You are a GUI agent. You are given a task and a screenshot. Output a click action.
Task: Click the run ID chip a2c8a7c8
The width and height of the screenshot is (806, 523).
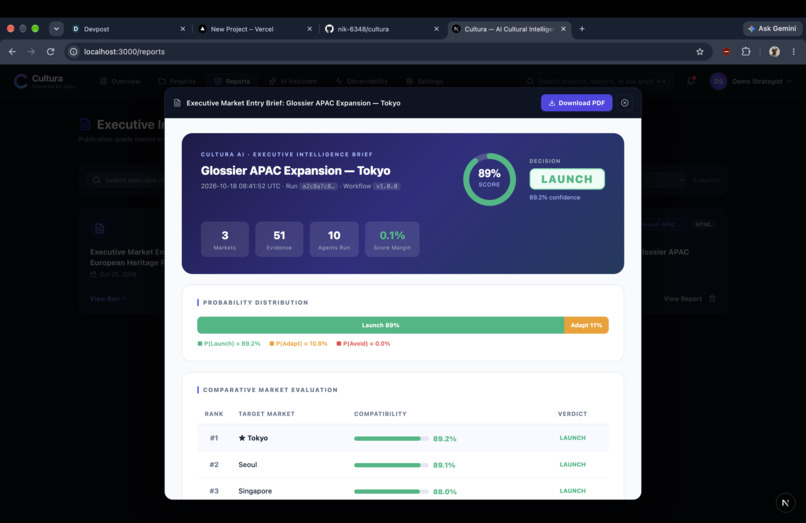coord(318,186)
